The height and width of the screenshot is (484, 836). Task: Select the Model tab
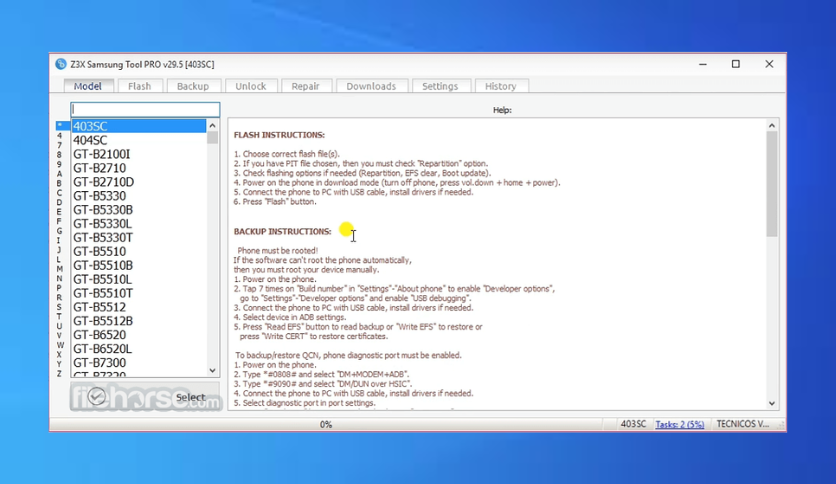click(88, 86)
